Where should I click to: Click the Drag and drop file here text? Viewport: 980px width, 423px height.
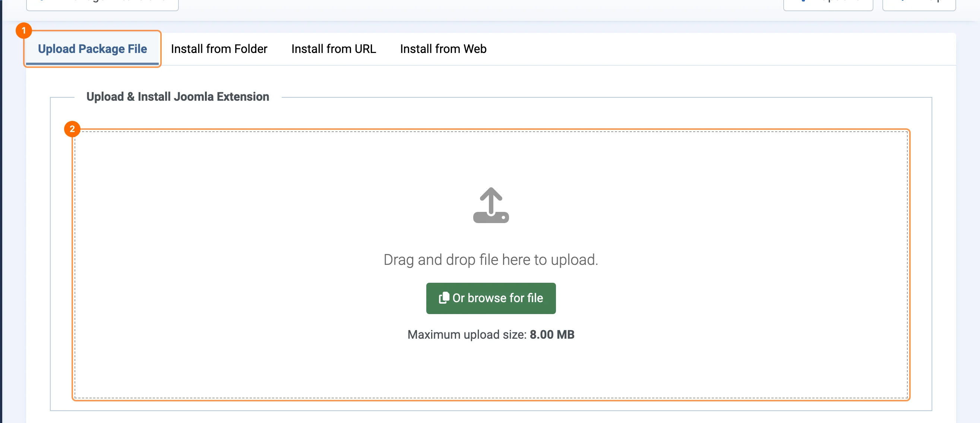491,260
